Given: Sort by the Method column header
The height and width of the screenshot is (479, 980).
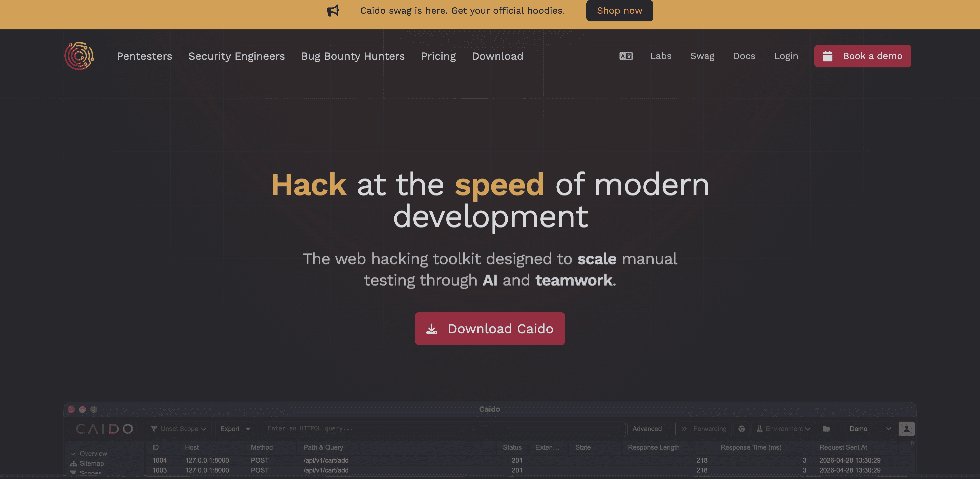Looking at the screenshot, I should click(262, 447).
